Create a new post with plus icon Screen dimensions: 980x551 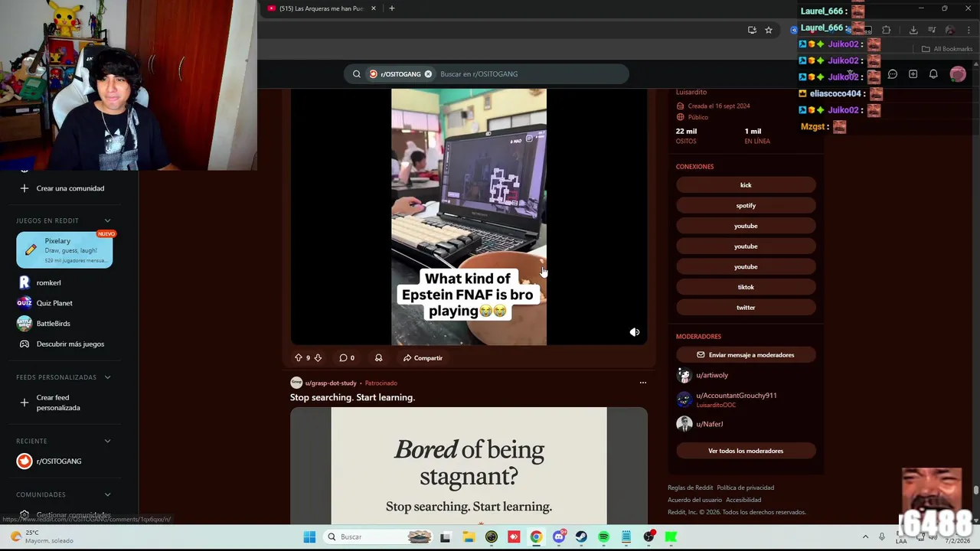(913, 74)
